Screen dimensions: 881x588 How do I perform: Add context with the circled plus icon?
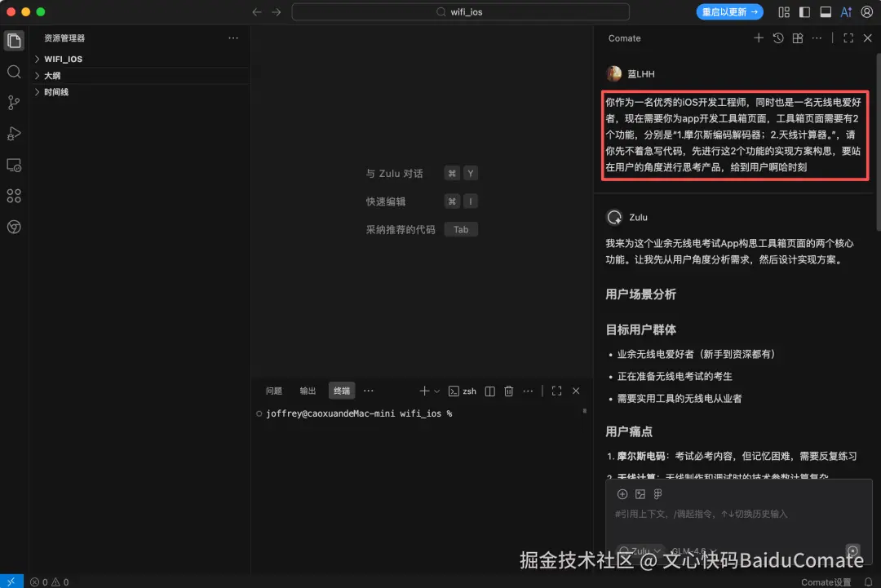pos(622,494)
